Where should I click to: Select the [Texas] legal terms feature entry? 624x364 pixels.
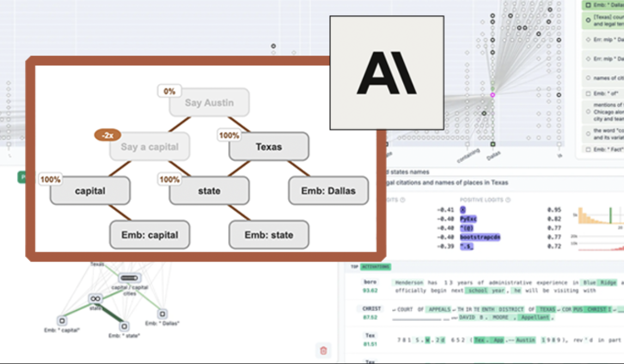tap(602, 21)
